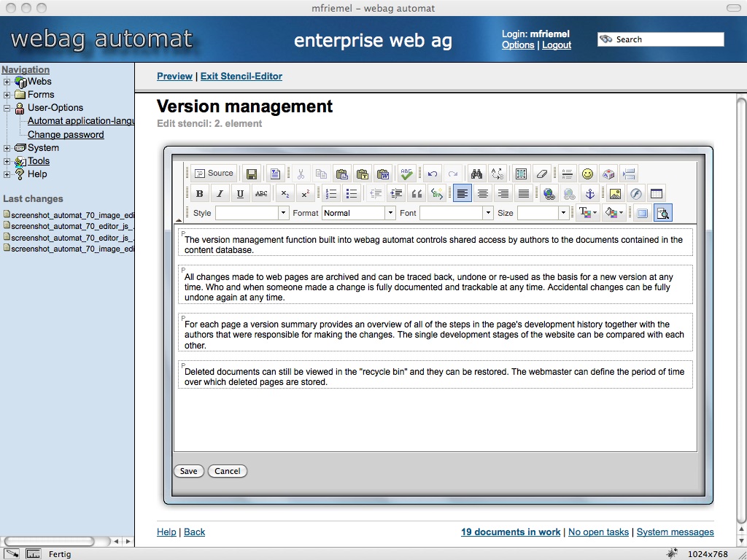The width and height of the screenshot is (747, 560).
Task: Click the Replace icon
Action: pos(498,174)
